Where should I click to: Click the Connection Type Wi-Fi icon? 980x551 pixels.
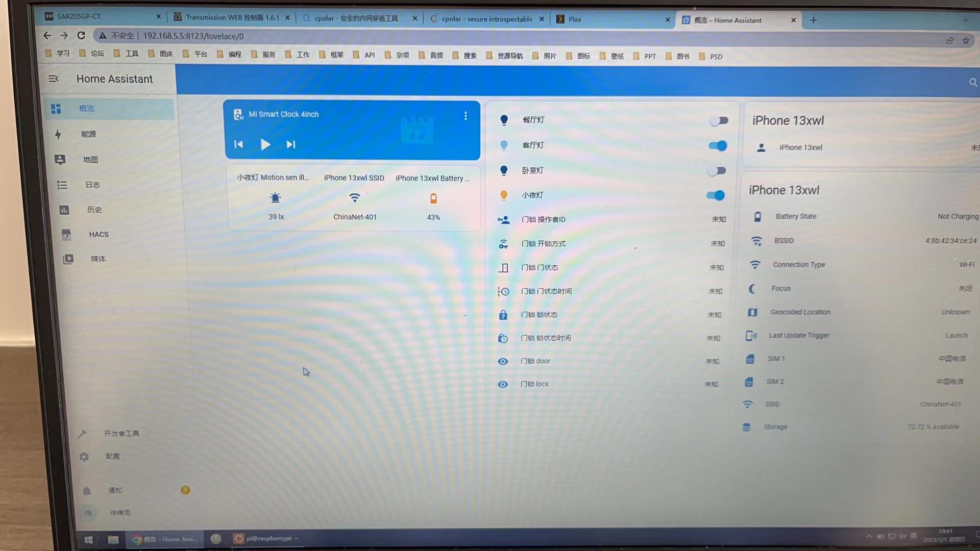(755, 264)
